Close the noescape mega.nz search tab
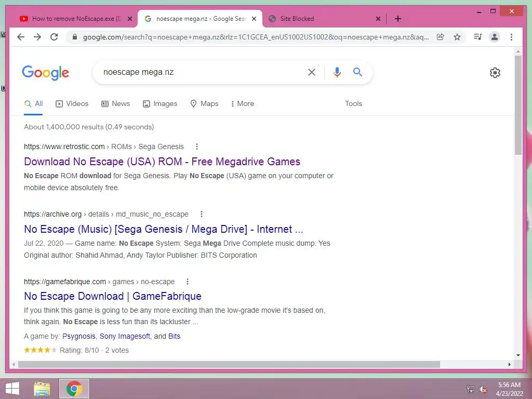 254,19
